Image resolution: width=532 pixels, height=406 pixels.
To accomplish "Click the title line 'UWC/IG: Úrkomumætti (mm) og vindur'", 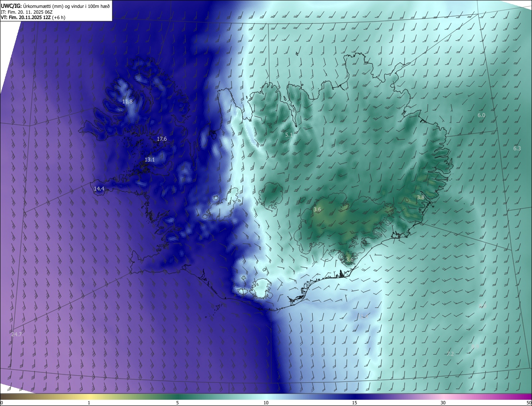I will [x=55, y=6].
